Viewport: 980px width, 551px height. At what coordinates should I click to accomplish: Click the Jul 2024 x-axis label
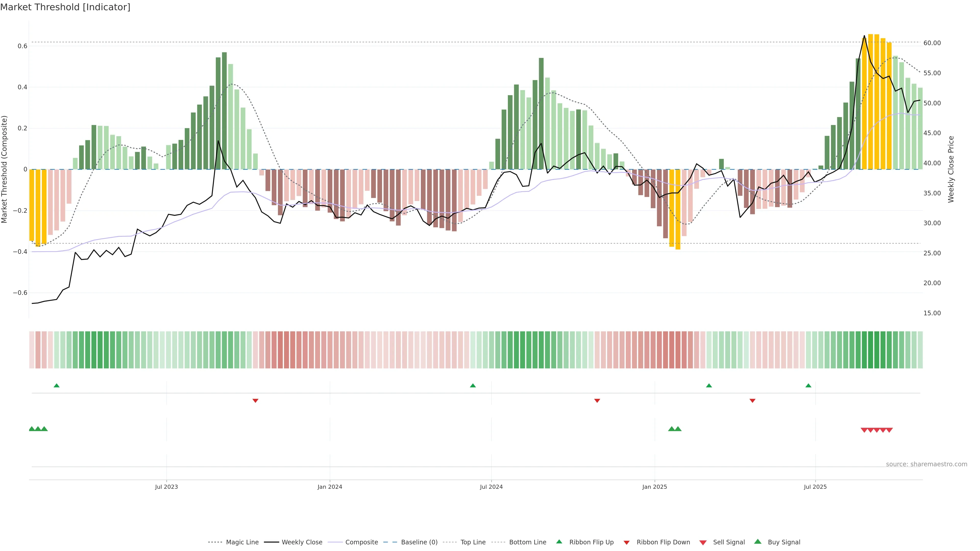click(491, 487)
